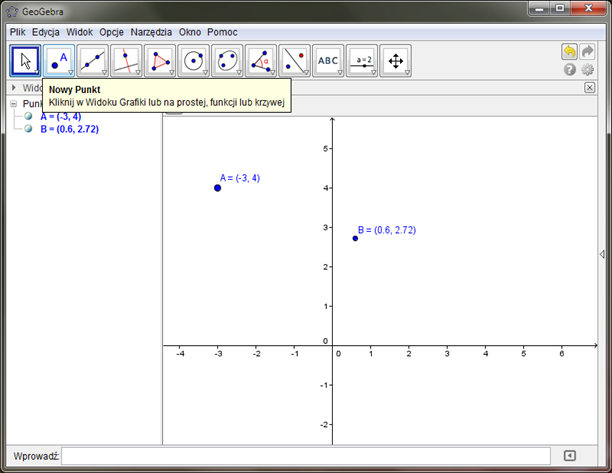The height and width of the screenshot is (473, 612).
Task: Open the settings gear icon
Action: point(587,69)
